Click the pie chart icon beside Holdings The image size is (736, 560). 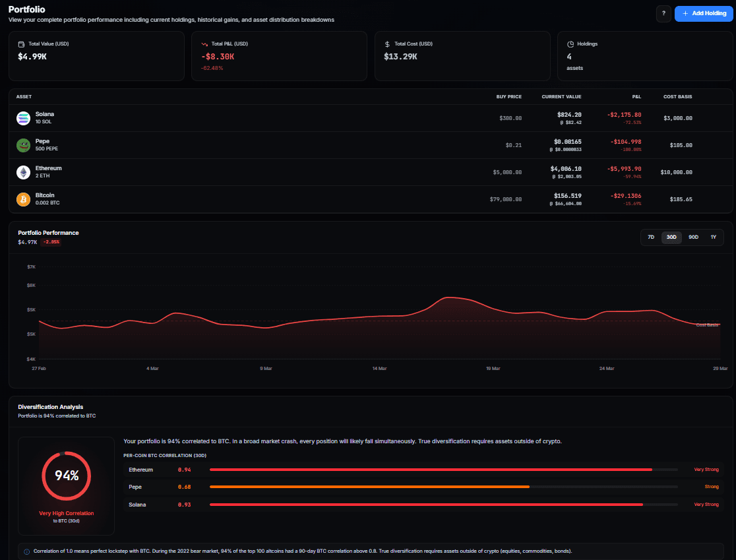pyautogui.click(x=570, y=44)
